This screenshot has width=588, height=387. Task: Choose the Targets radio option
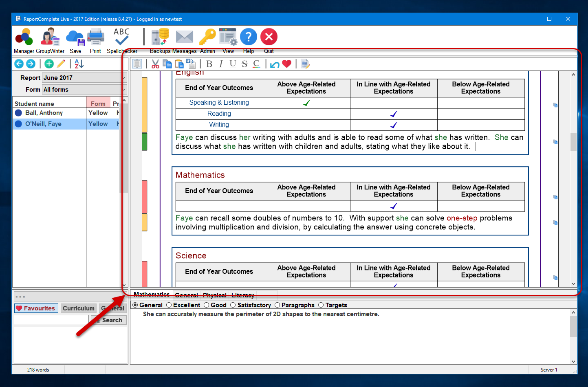coord(321,305)
